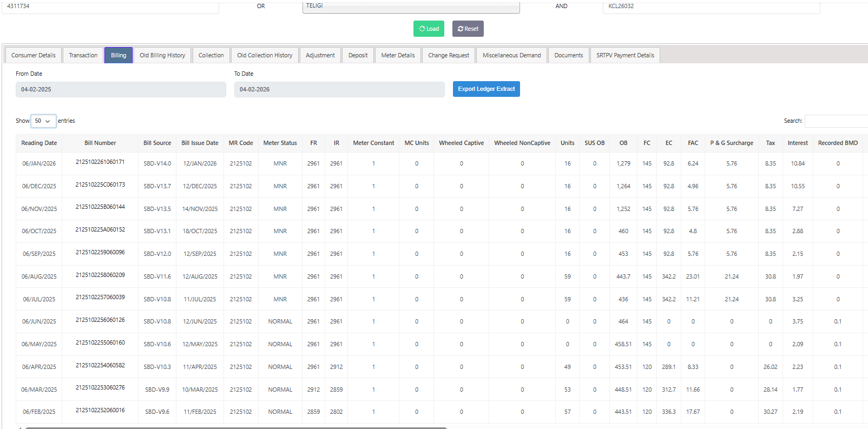
Task: Click the From Date field
Action: pos(121,90)
